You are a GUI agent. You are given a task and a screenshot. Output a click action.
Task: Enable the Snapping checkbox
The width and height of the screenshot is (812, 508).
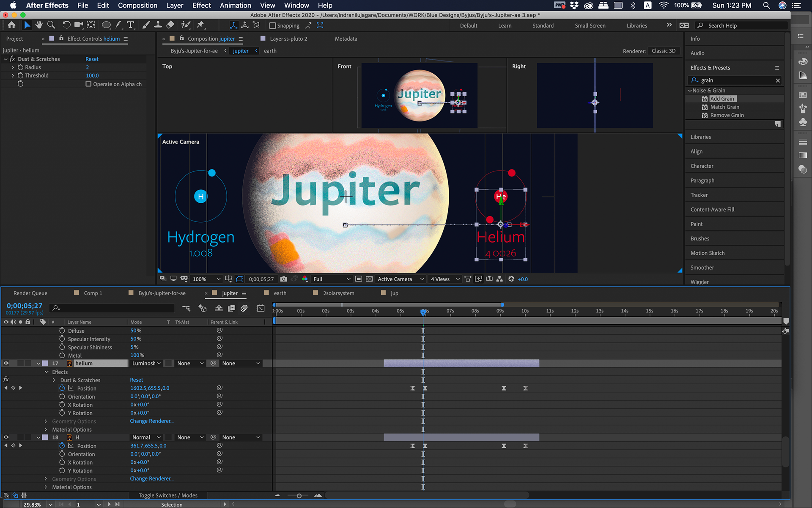[273, 25]
